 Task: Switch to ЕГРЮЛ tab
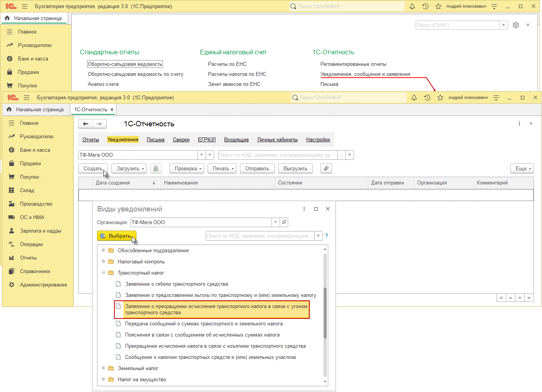[207, 139]
